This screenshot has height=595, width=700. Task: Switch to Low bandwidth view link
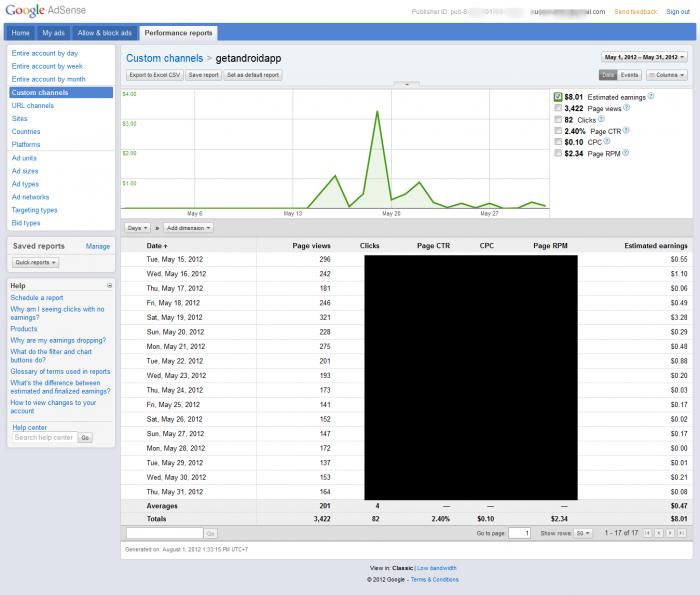pyautogui.click(x=437, y=568)
